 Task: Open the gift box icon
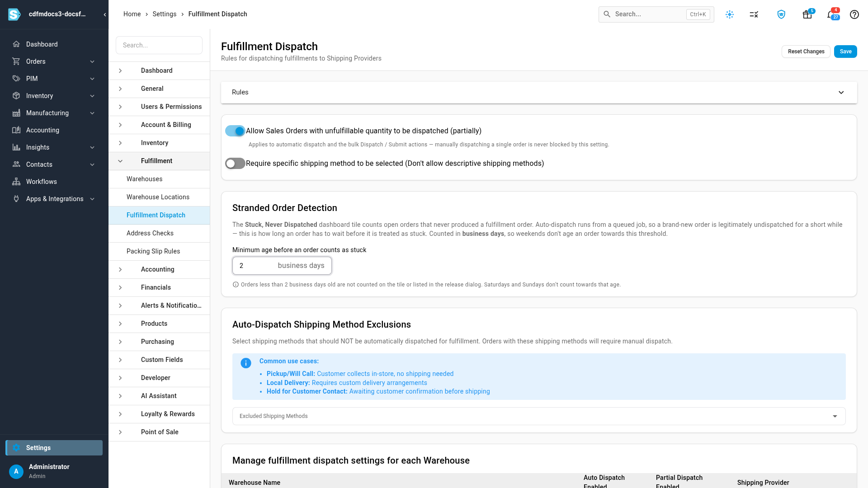point(807,14)
